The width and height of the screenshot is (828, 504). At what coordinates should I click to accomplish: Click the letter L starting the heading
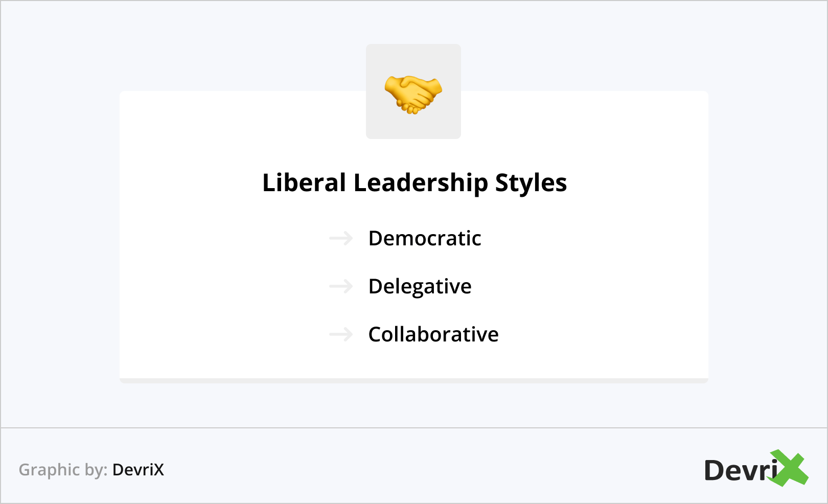(x=268, y=182)
